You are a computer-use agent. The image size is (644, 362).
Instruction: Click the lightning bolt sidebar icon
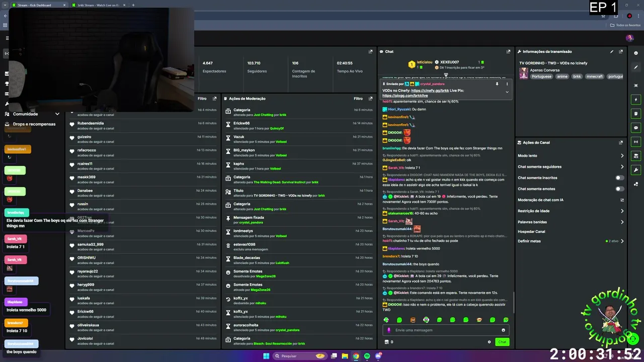pos(636,100)
